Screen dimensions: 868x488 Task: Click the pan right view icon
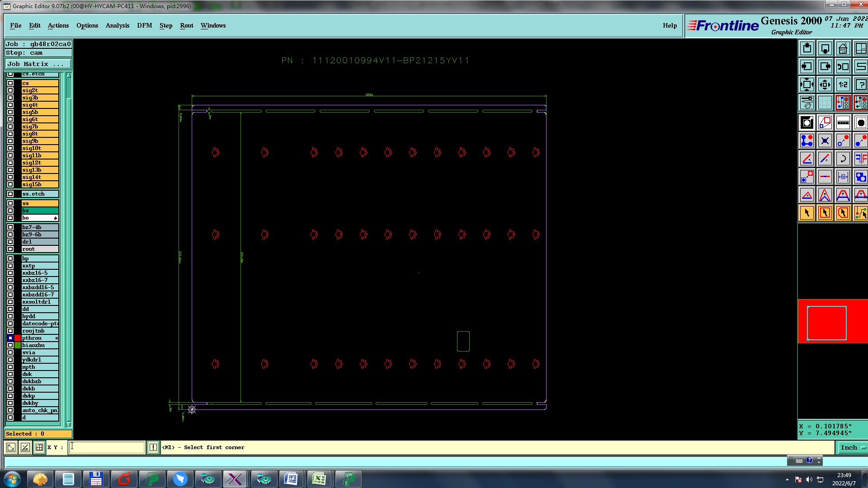825,66
